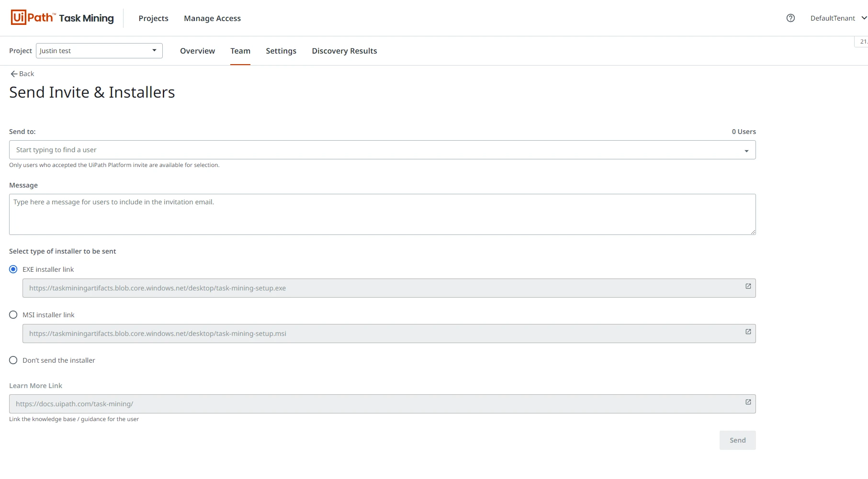
Task: Select the Team tab
Action: pyautogui.click(x=240, y=51)
